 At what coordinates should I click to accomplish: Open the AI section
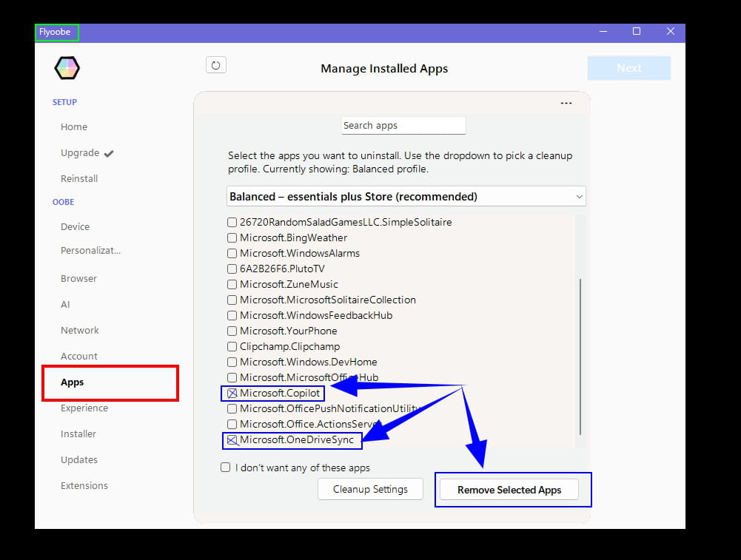[x=65, y=305]
